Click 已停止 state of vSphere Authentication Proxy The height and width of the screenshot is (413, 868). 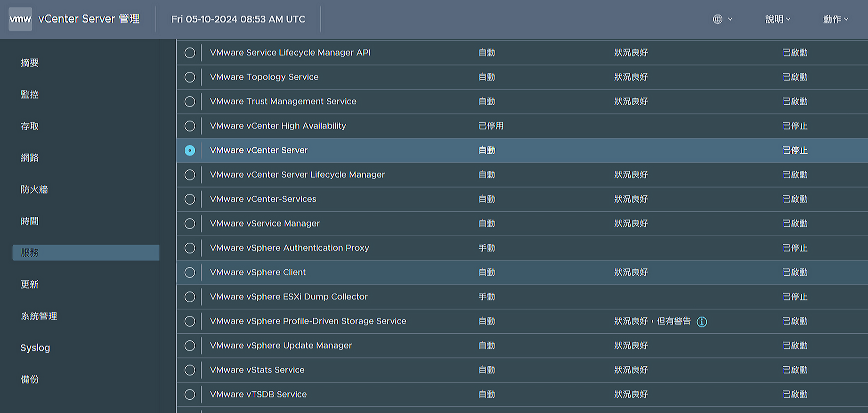[795, 248]
